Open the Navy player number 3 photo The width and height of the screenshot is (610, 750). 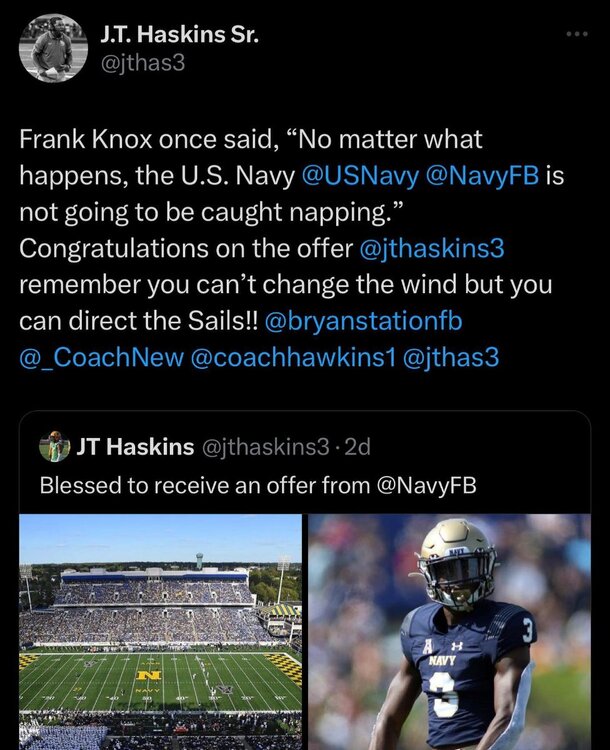pyautogui.click(x=450, y=632)
